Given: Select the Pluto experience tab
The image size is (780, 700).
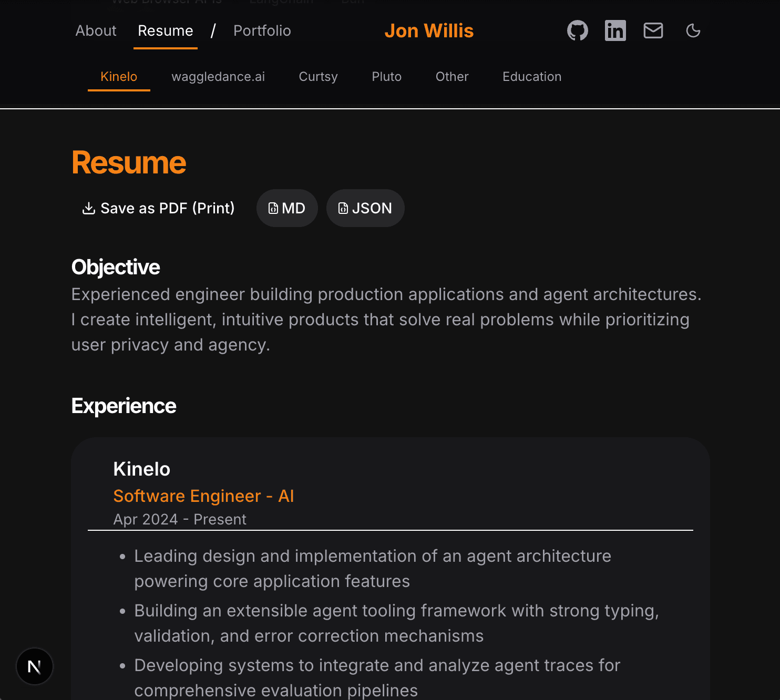Looking at the screenshot, I should (x=386, y=77).
